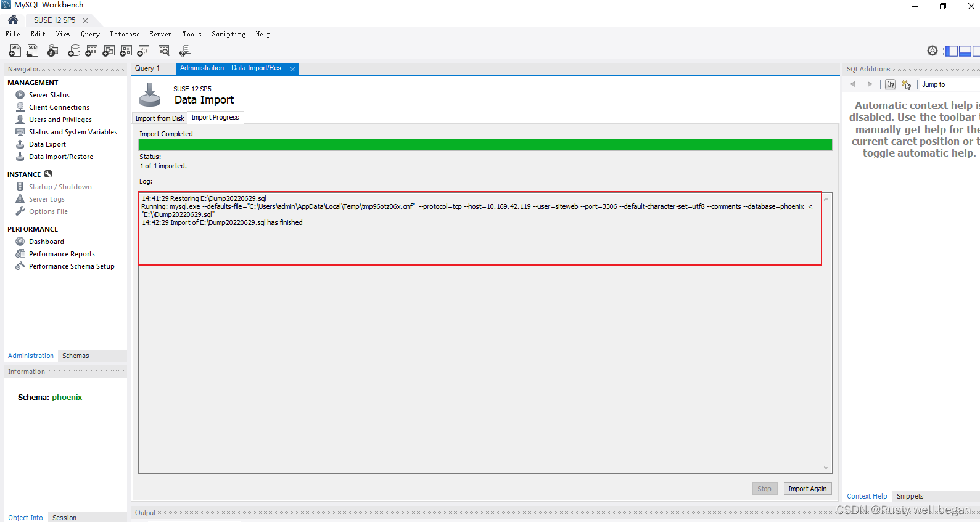The image size is (980, 522).
Task: Select the Session tab
Action: (65, 518)
